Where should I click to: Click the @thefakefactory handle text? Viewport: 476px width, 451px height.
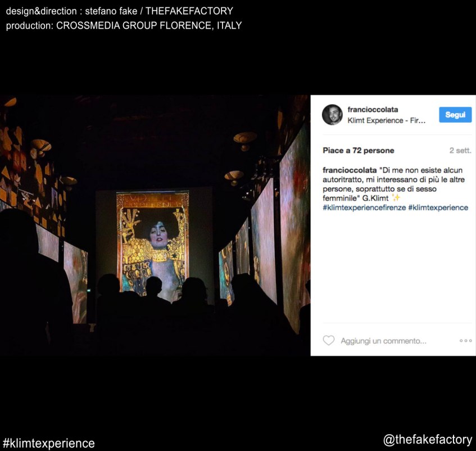(428, 439)
